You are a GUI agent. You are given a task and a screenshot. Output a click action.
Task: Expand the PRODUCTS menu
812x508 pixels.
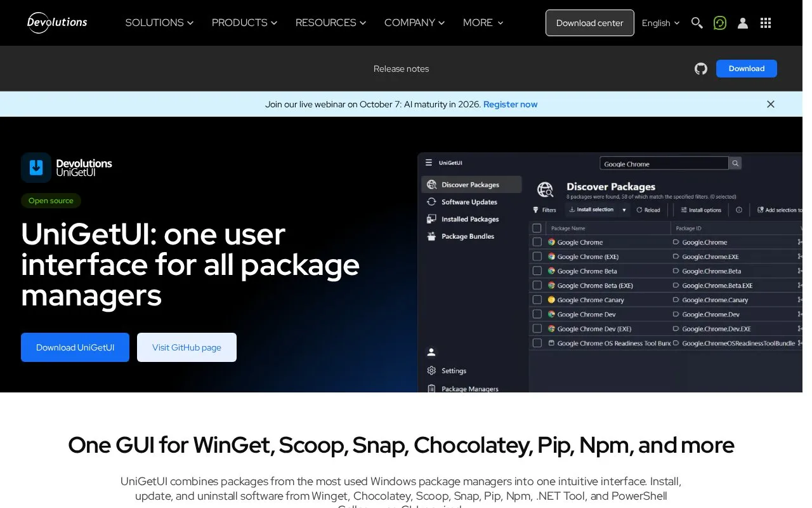pyautogui.click(x=244, y=23)
